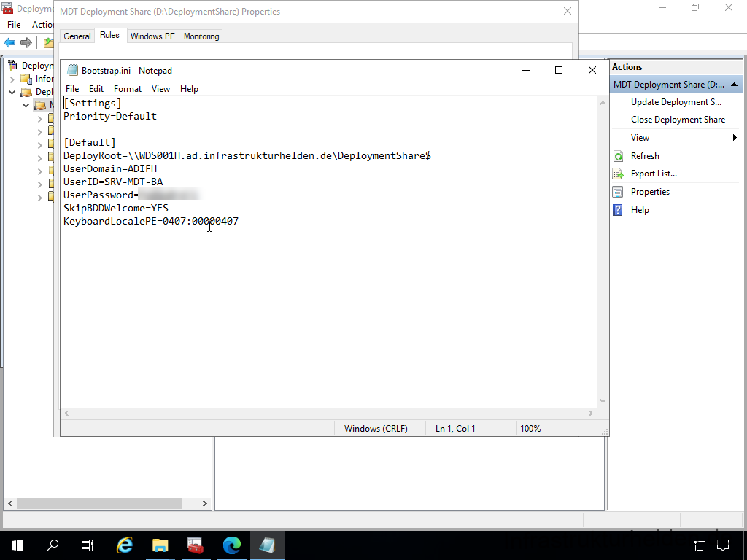
Task: Open the notification center icon
Action: pos(723,545)
